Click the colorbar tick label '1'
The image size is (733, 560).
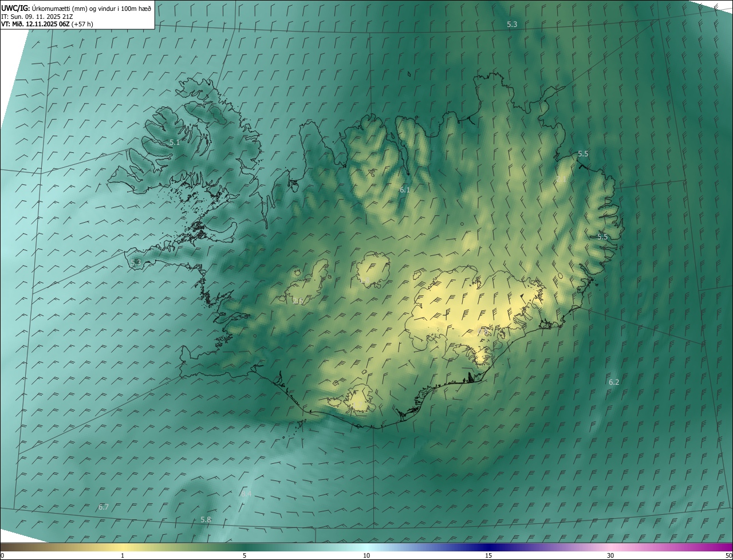[x=123, y=555]
